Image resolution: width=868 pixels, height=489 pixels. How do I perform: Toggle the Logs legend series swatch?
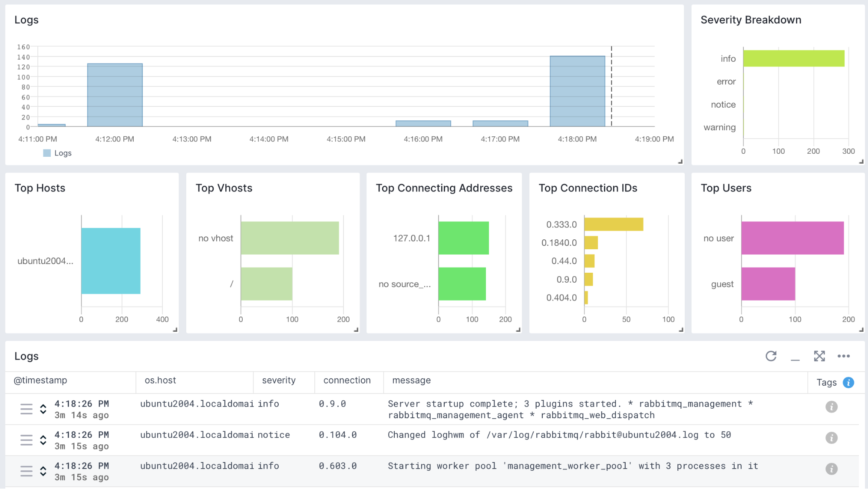(47, 153)
